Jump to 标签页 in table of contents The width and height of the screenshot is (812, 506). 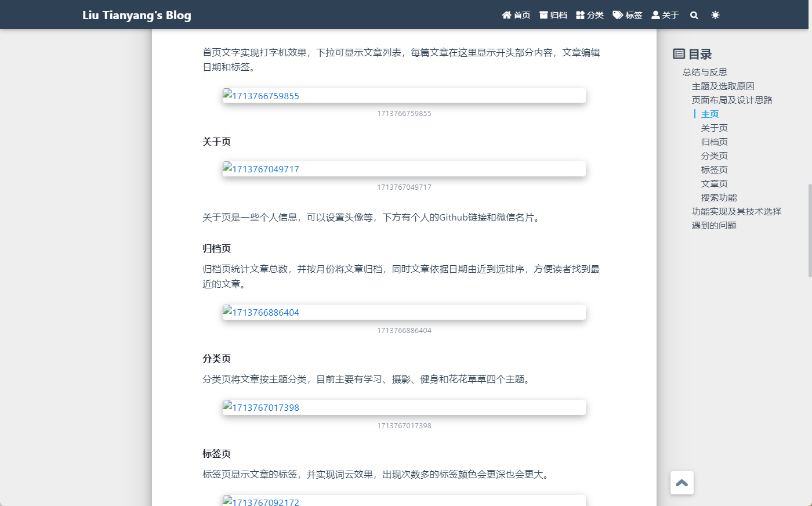pyautogui.click(x=715, y=169)
